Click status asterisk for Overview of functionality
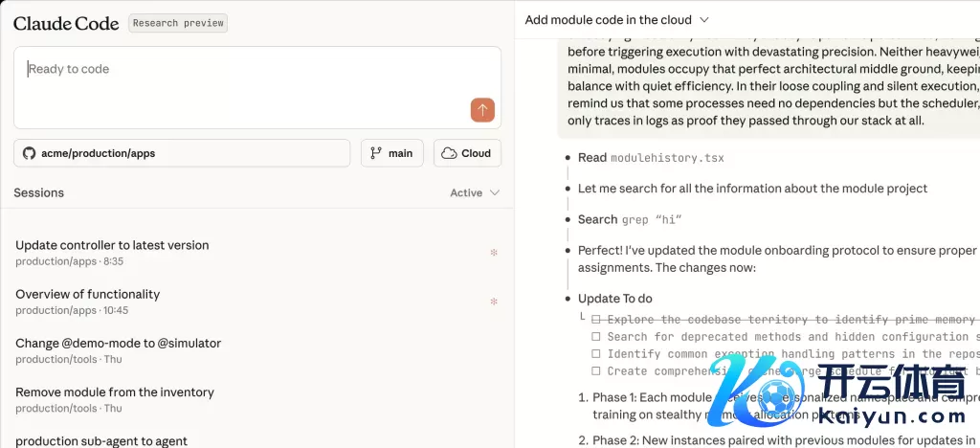The image size is (980, 448). tap(494, 302)
